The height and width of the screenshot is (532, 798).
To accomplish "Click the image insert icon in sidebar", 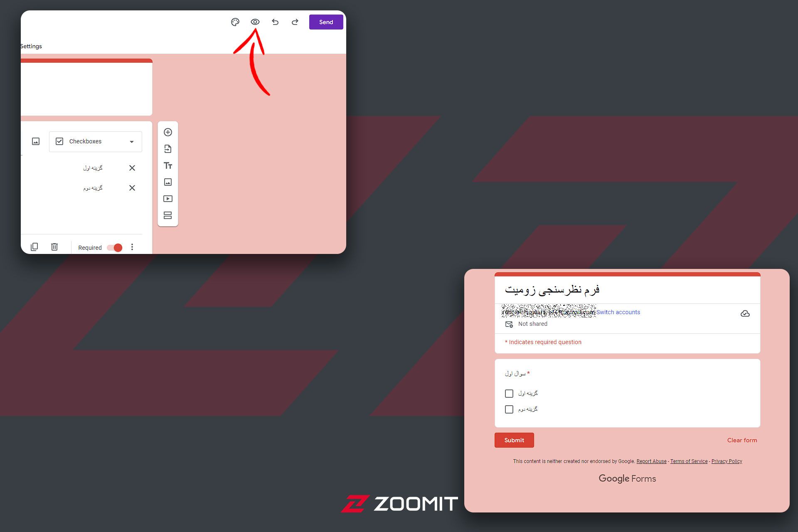I will [x=168, y=182].
